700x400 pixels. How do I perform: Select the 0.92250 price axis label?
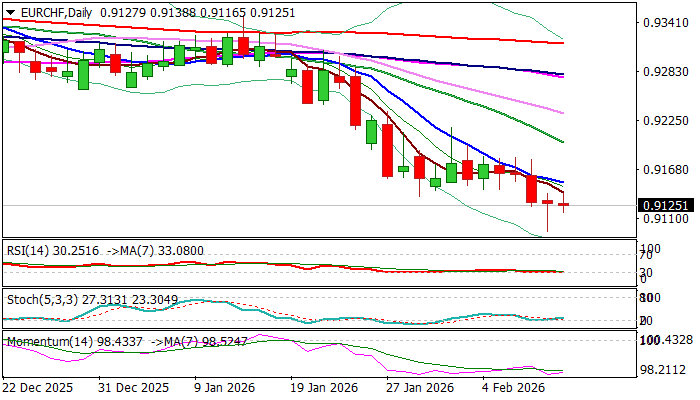tap(662, 121)
